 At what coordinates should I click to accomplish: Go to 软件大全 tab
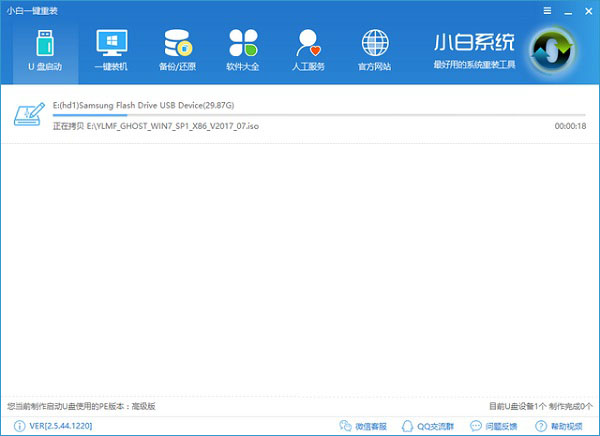243,52
